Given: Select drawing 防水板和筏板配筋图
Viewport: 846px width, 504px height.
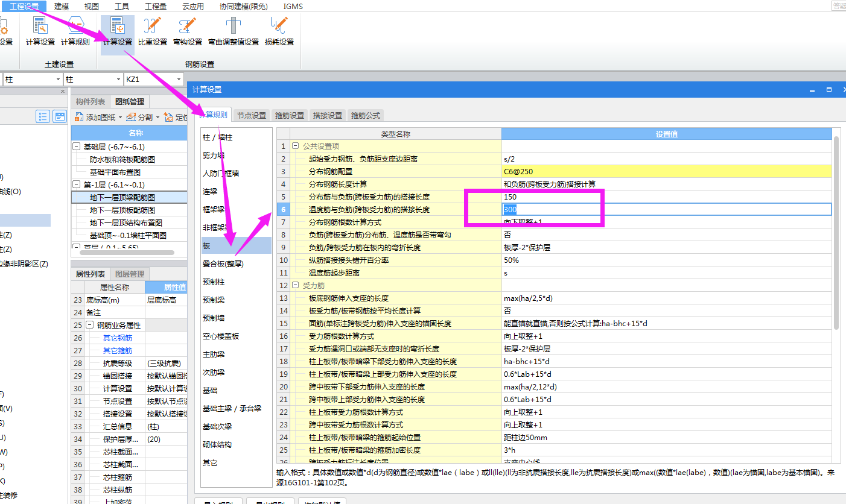Looking at the screenshot, I should coord(122,159).
